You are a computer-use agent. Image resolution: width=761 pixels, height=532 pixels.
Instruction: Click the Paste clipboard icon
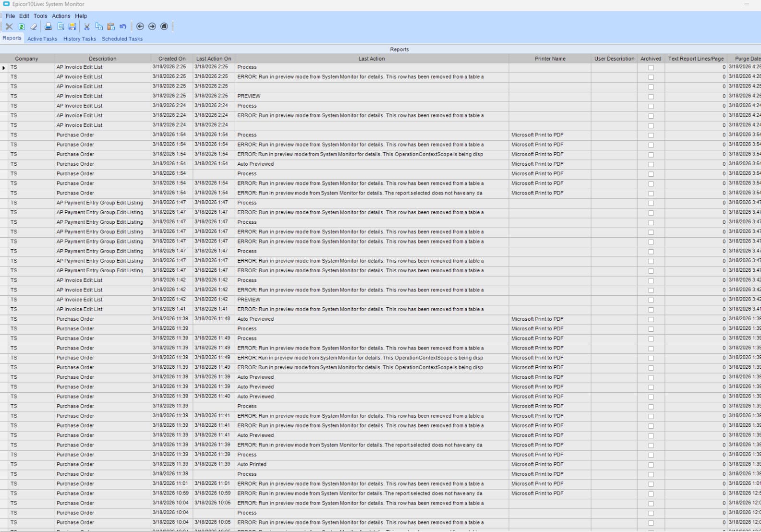click(111, 26)
